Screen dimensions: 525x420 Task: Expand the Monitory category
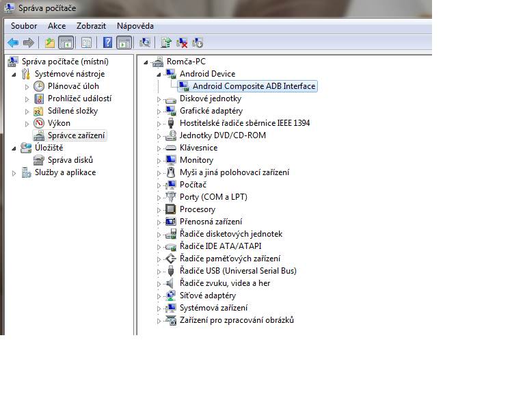[x=159, y=161]
